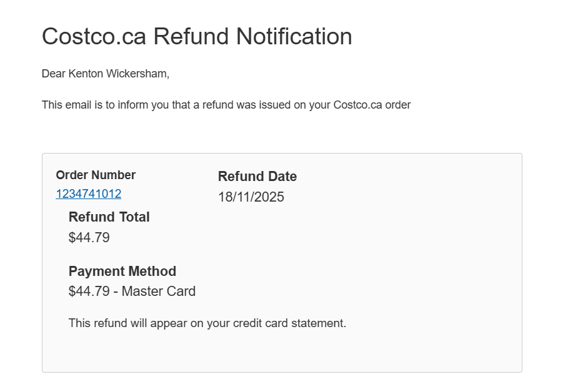Select the refund date 18/11/2025
The height and width of the screenshot is (392, 568).
(x=251, y=197)
